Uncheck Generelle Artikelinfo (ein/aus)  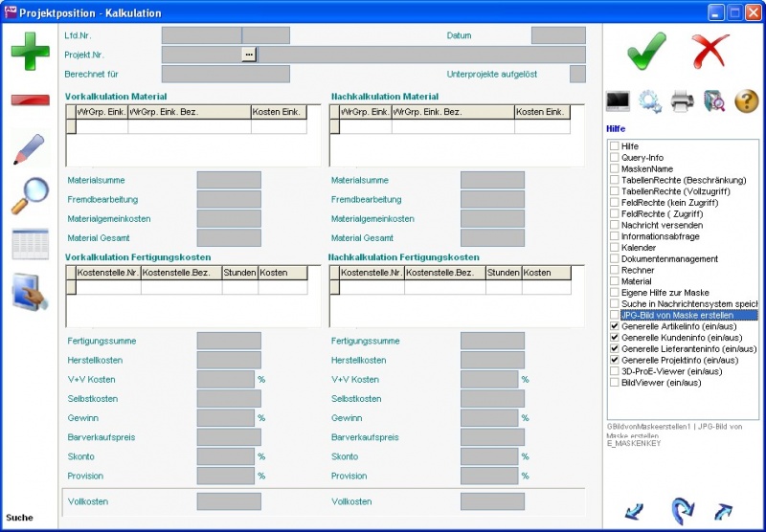pyautogui.click(x=614, y=326)
